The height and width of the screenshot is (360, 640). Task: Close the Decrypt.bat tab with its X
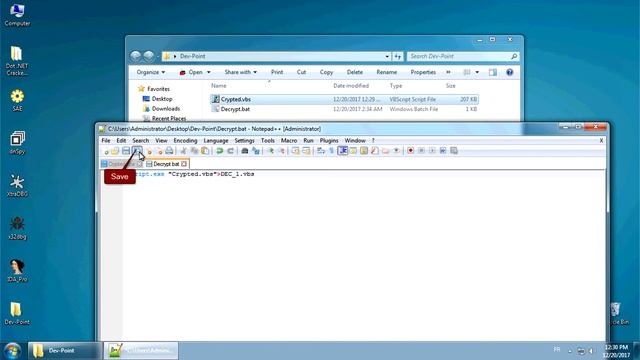184,164
